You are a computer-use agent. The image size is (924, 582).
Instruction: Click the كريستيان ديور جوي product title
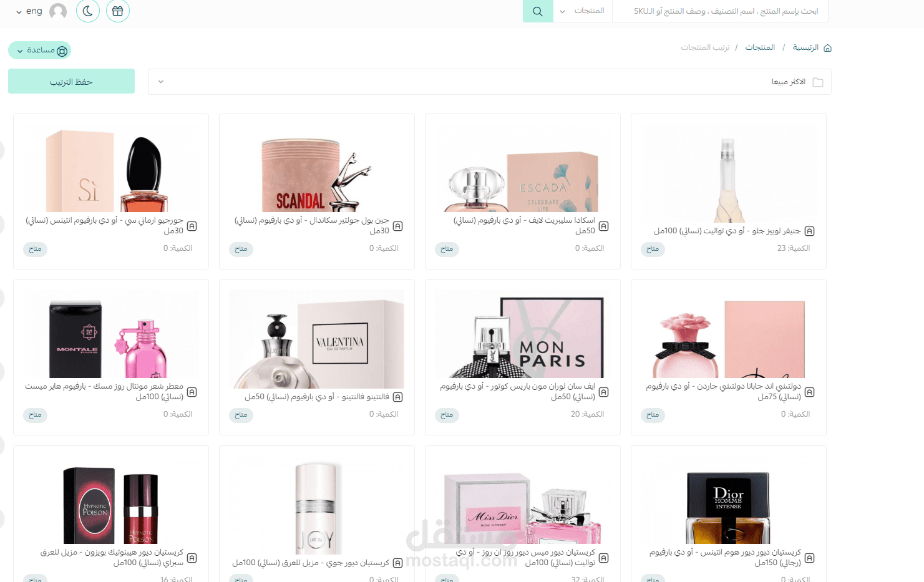311,563
